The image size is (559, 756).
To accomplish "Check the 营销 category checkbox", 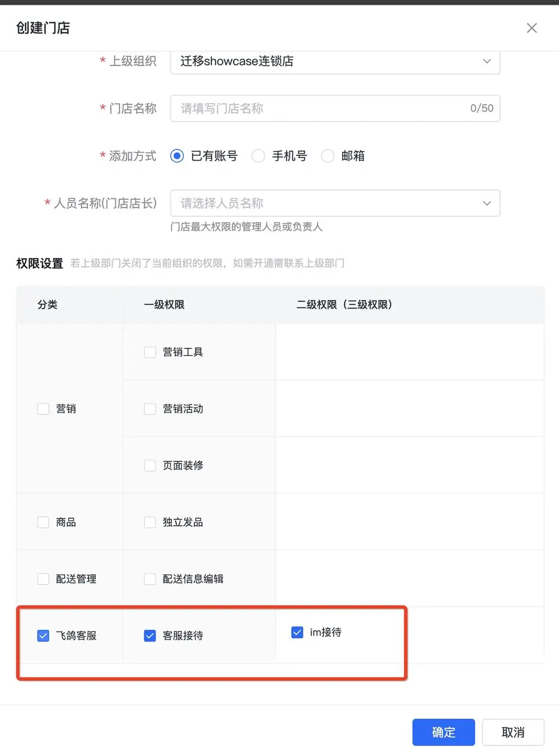I will click(43, 409).
